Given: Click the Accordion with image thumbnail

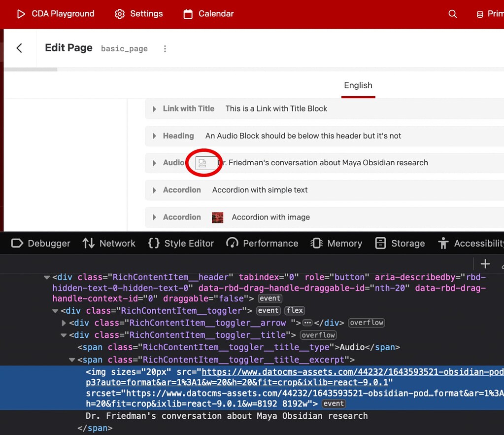Looking at the screenshot, I should [x=217, y=217].
